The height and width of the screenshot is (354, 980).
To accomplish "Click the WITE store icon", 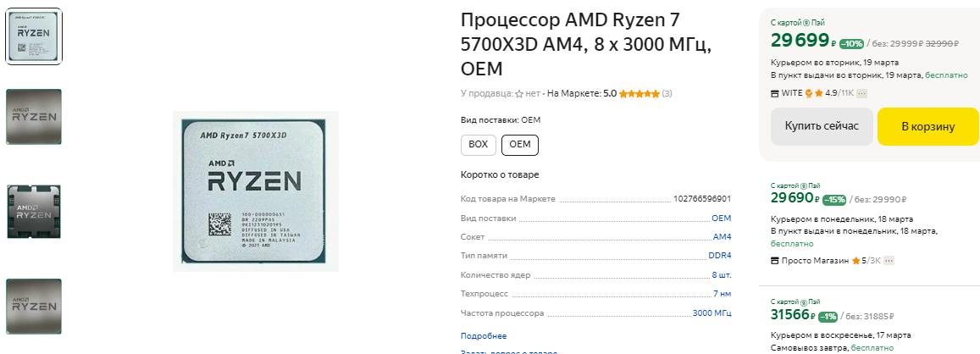I will (x=775, y=93).
